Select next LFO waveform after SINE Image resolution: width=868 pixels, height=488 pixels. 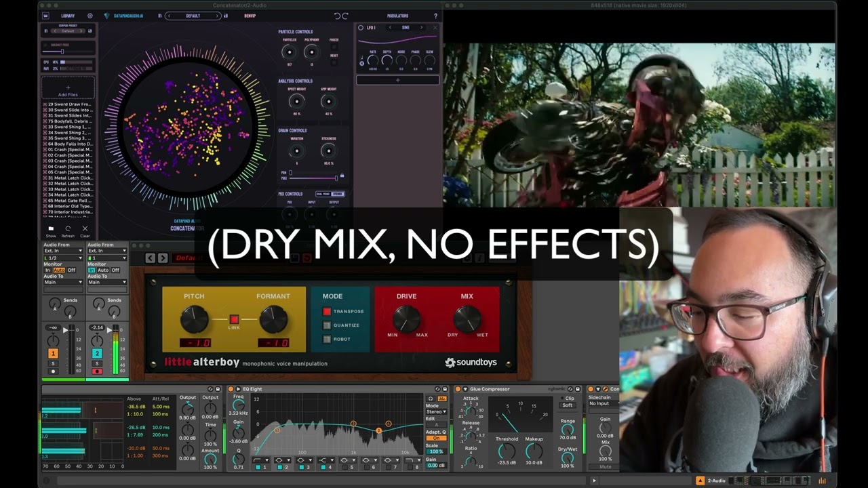click(421, 28)
